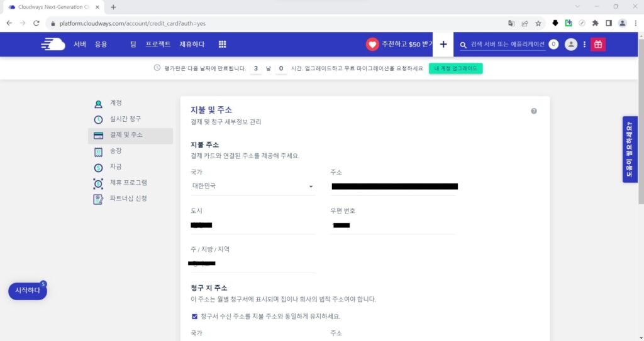Click the trial days remaining value 3
The image size is (644, 341).
(256, 68)
